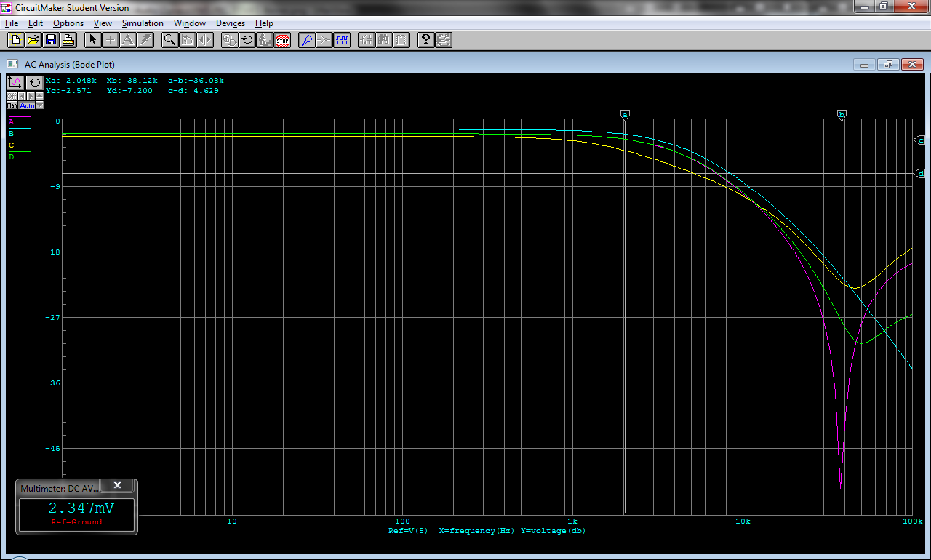
Task: Click the Open folder icon
Action: click(33, 40)
